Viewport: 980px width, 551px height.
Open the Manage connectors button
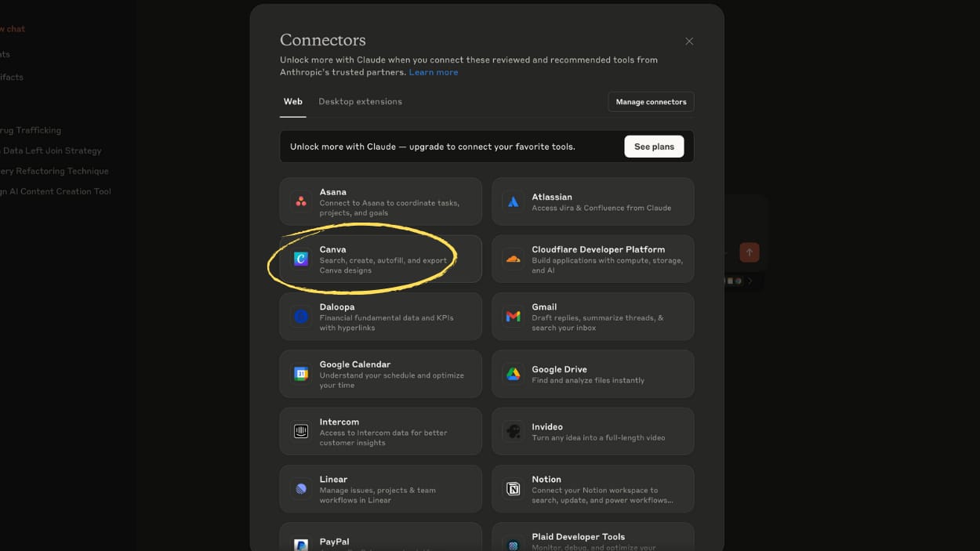coord(651,102)
